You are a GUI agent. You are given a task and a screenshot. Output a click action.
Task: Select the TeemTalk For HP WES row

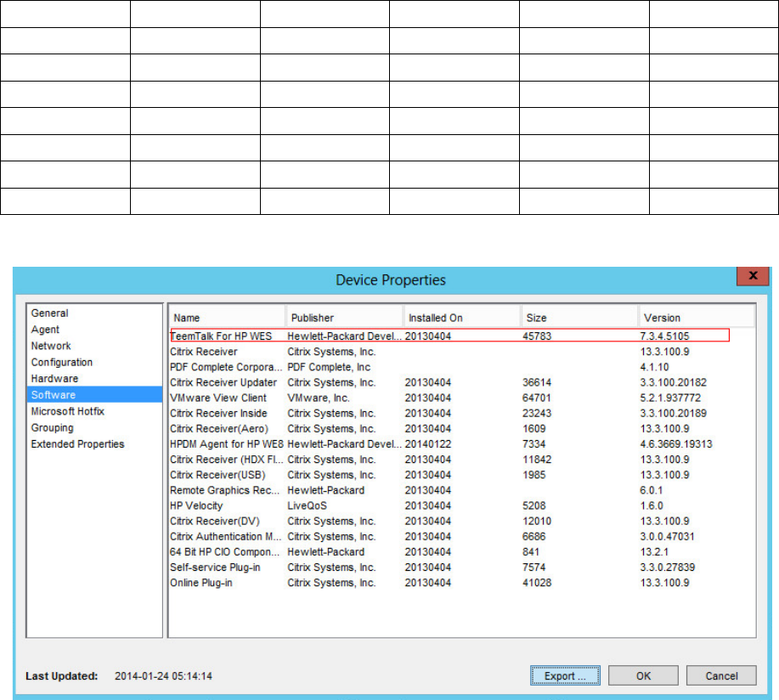(221, 336)
